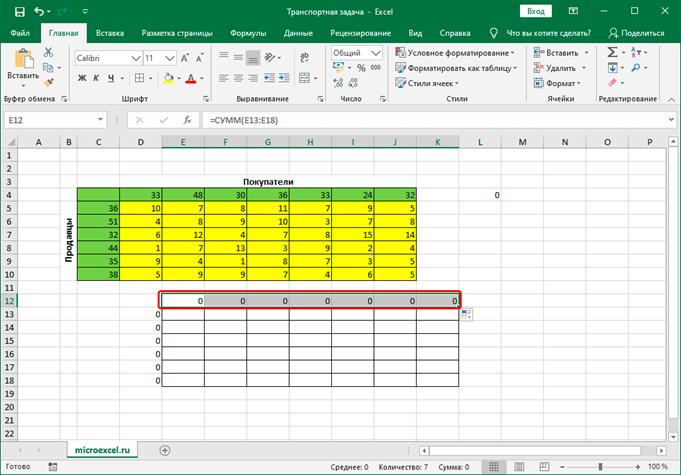Image resolution: width=681 pixels, height=475 pixels.
Task: Click the Поделиться share button
Action: click(636, 33)
